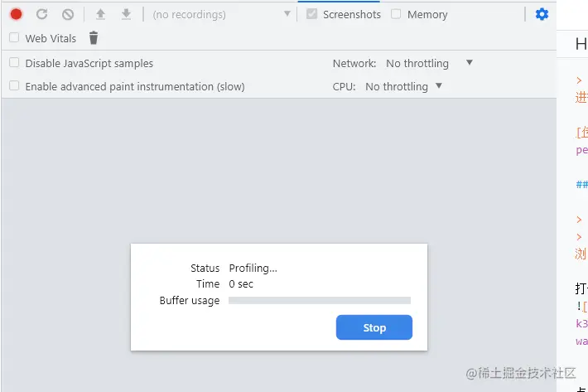Enable advanced paint instrumentation checkbox

click(x=14, y=85)
